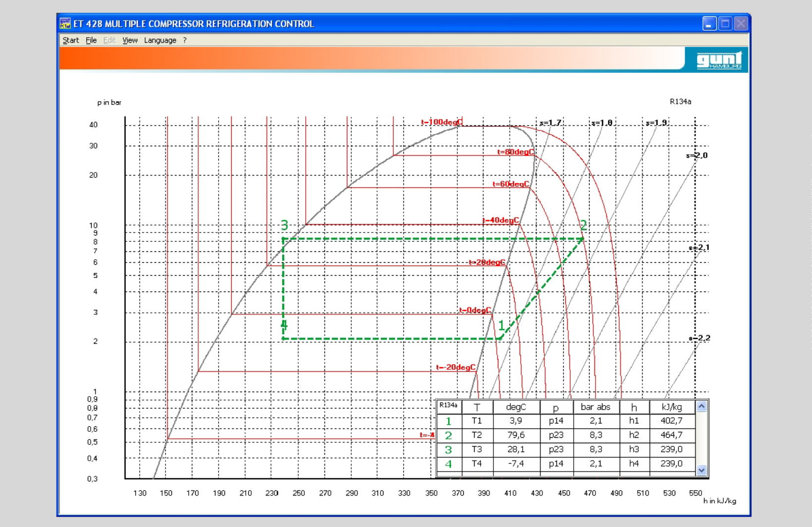Click the T2 label cell
The width and height of the screenshot is (812, 527).
477,435
